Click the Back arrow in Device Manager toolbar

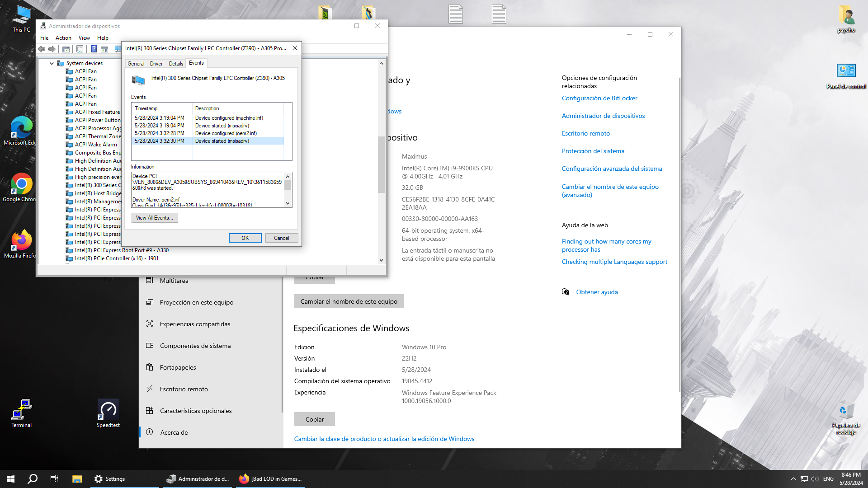coord(42,49)
